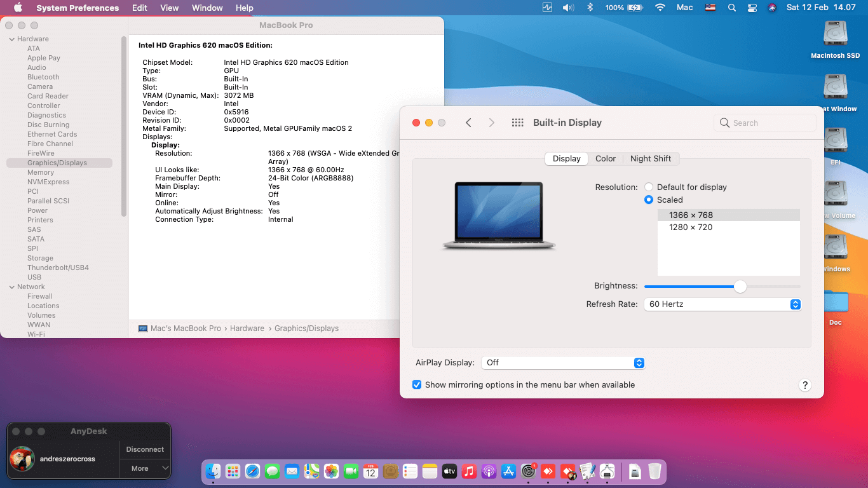Image resolution: width=868 pixels, height=488 pixels.
Task: Launch FaceTime from the Dock
Action: tap(351, 471)
